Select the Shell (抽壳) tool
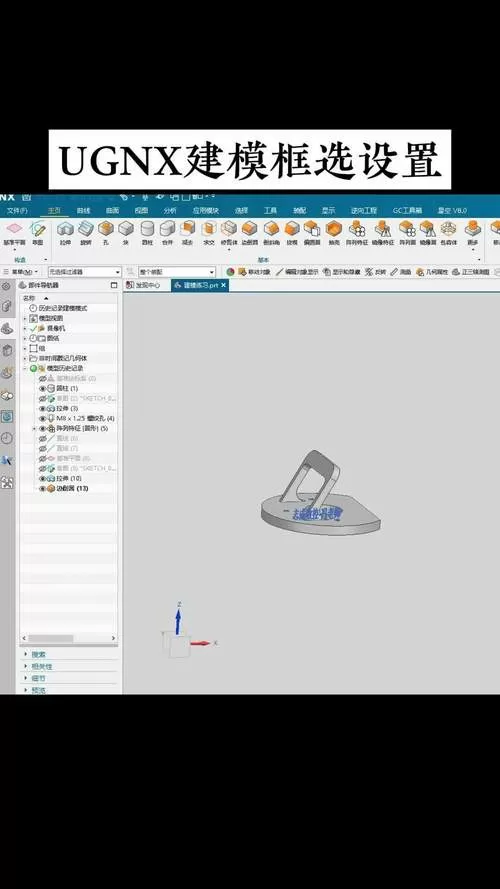The image size is (500, 889). tap(333, 233)
